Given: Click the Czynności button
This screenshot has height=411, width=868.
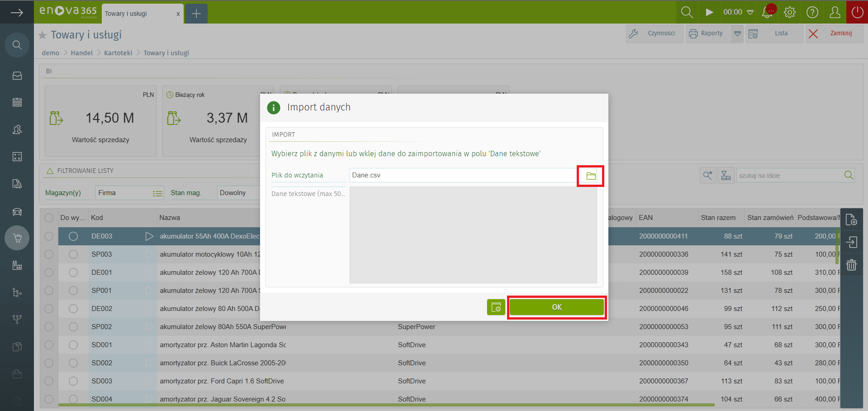Looking at the screenshot, I should click(x=655, y=33).
